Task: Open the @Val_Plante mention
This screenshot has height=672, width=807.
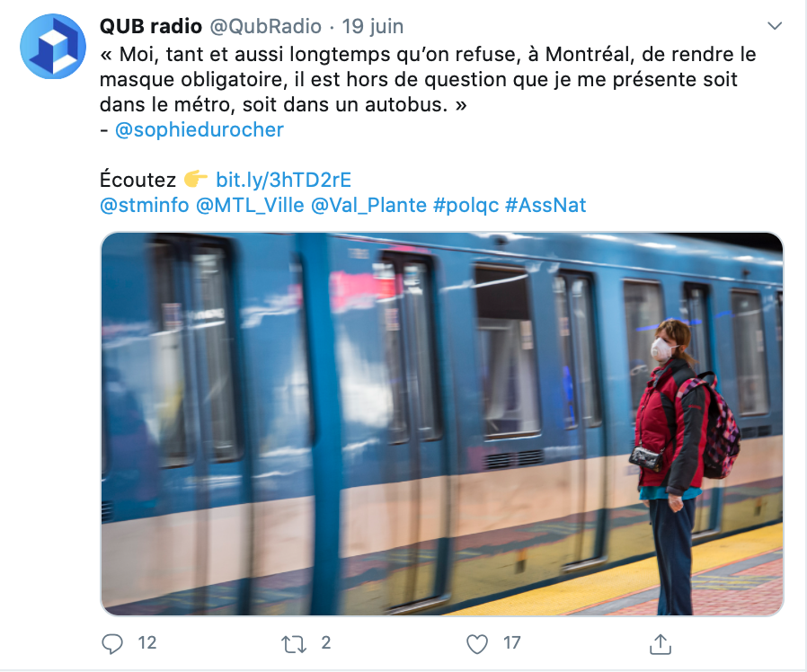Action: pos(368,205)
